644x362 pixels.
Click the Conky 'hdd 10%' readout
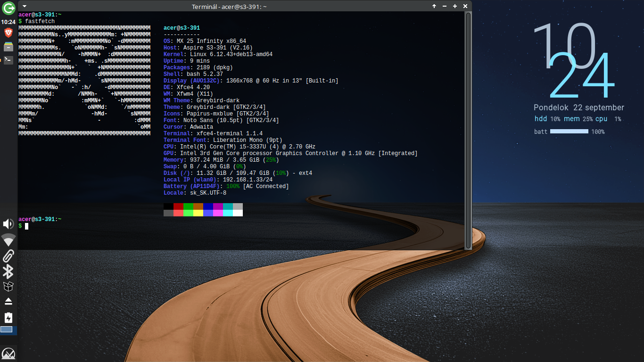[x=547, y=119]
